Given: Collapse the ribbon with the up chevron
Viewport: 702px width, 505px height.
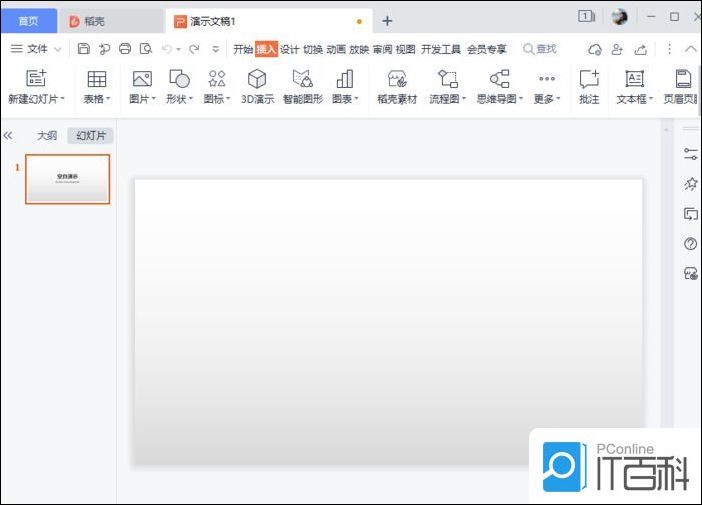Looking at the screenshot, I should (x=691, y=49).
